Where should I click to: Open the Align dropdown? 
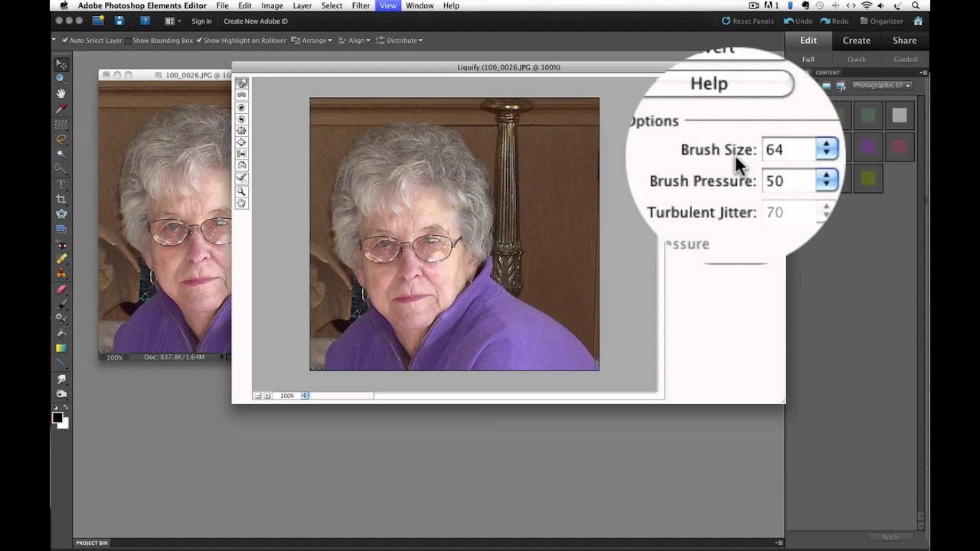[354, 41]
